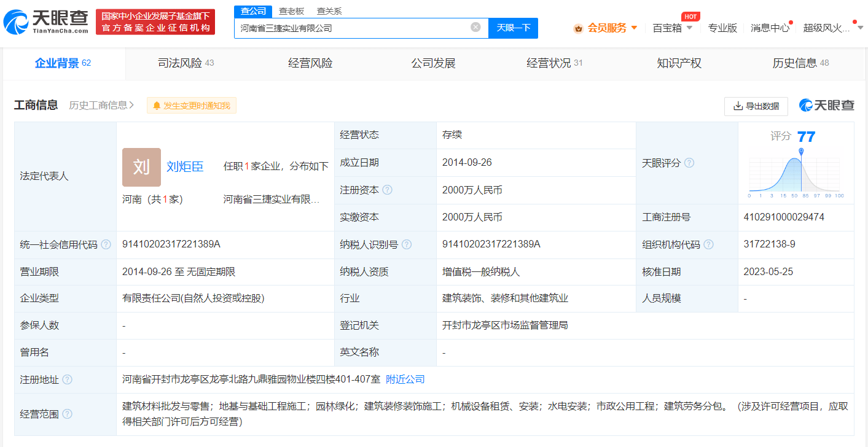The height and width of the screenshot is (447, 868).
Task: Click establishment date 2014-09-26
Action: 467,163
